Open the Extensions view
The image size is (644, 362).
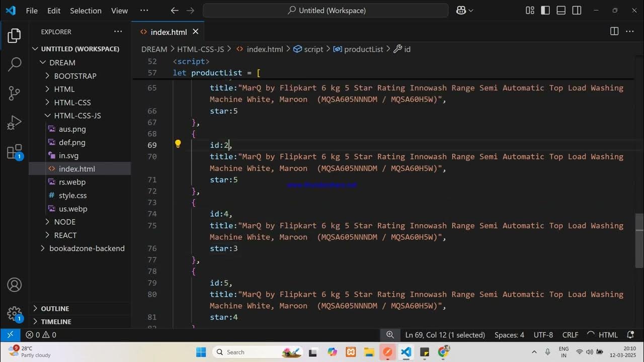pyautogui.click(x=14, y=152)
